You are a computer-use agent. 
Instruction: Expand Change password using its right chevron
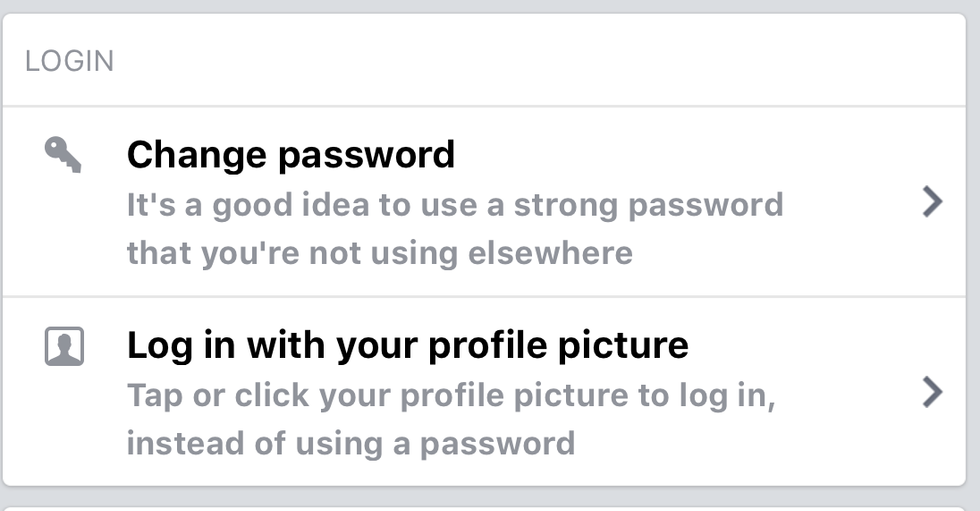click(x=931, y=203)
